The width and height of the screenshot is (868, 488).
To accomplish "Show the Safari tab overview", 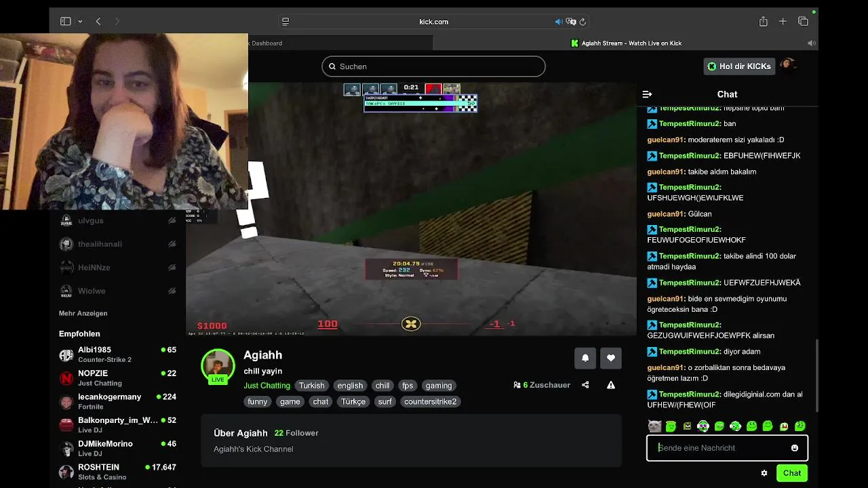I will 803,22.
